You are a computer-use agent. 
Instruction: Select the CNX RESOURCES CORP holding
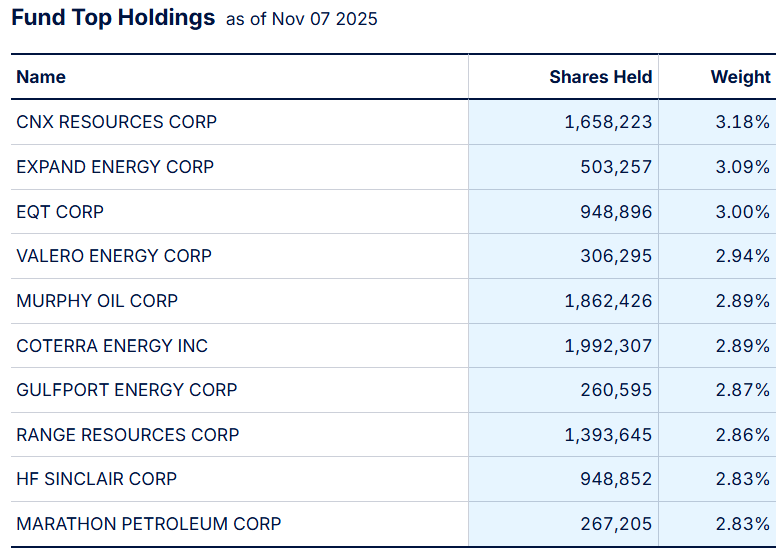tap(116, 122)
